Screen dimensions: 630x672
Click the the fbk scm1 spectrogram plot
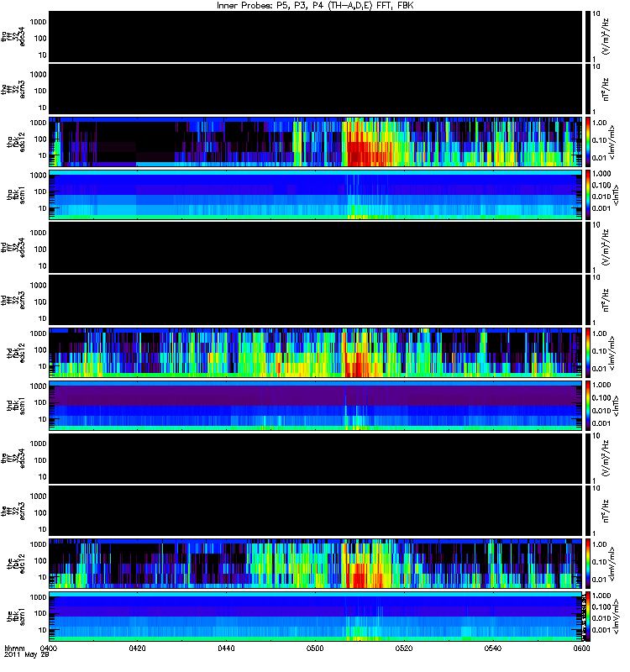(x=315, y=616)
